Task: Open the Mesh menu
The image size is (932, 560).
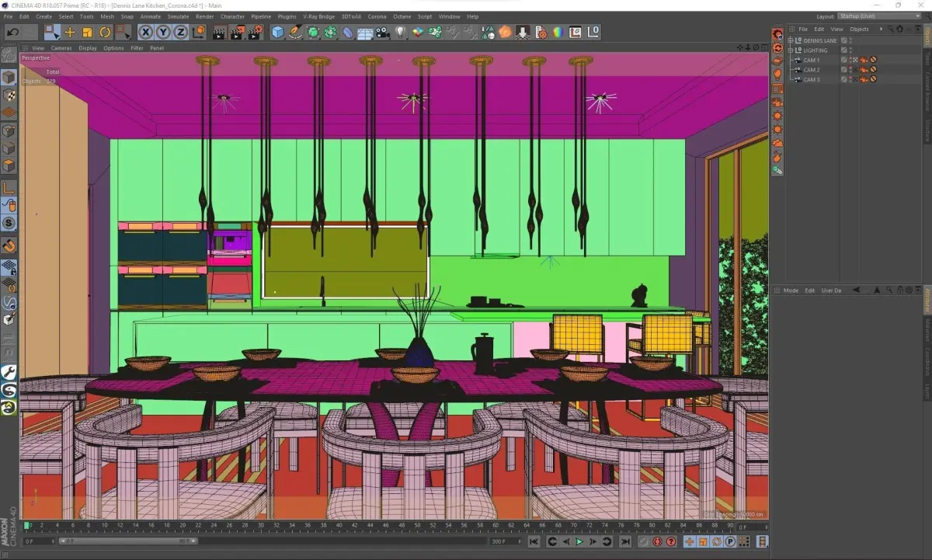Action: click(106, 16)
